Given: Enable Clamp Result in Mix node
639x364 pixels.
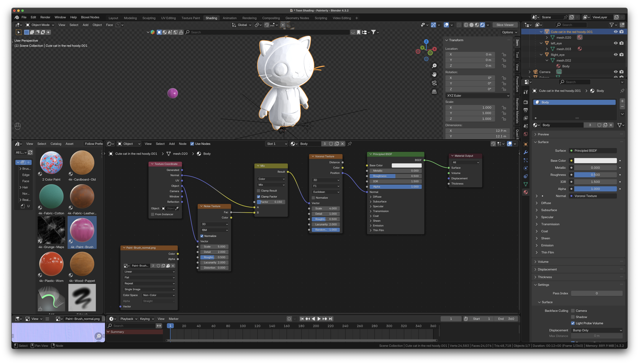Looking at the screenshot, I should pyautogui.click(x=258, y=191).
